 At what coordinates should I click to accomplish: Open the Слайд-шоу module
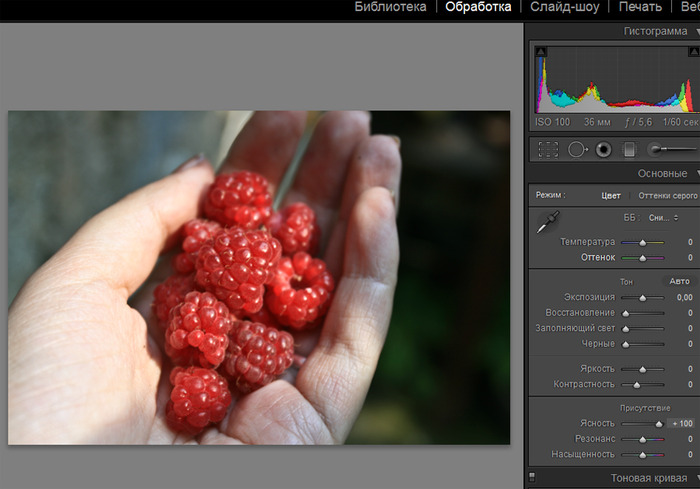pyautogui.click(x=565, y=7)
